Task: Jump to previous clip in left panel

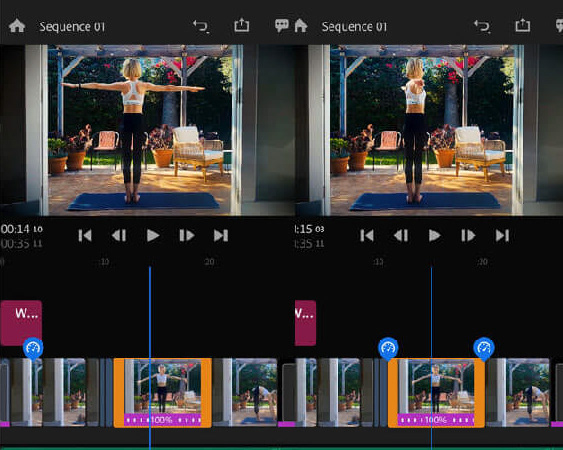Action: click(x=85, y=236)
